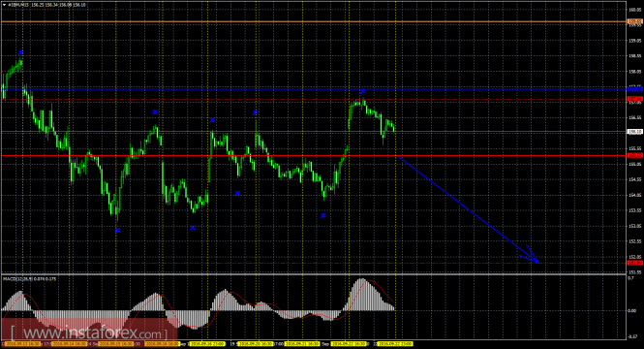Click the white current price label 156.10
644x349 pixels.
point(635,132)
